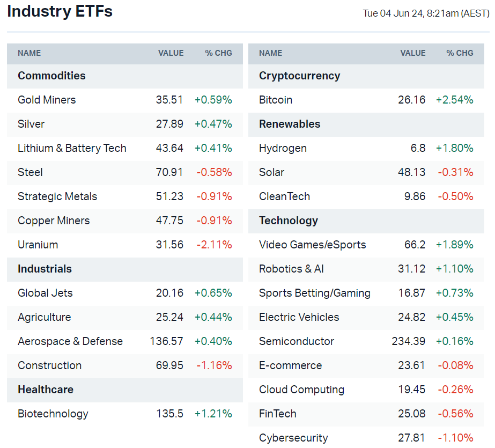Click the Biotechnology ETF row
Viewport: 495px width, 448px height.
coord(53,414)
